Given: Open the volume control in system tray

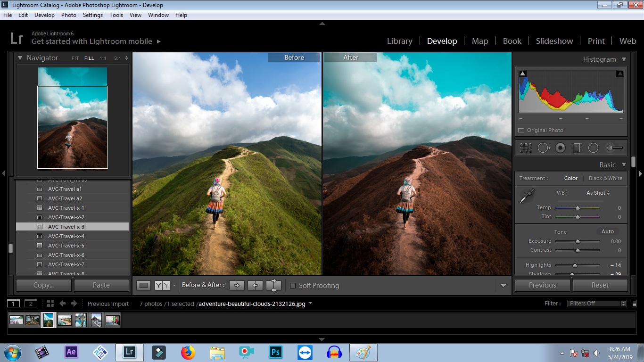Looking at the screenshot, I should tap(597, 353).
